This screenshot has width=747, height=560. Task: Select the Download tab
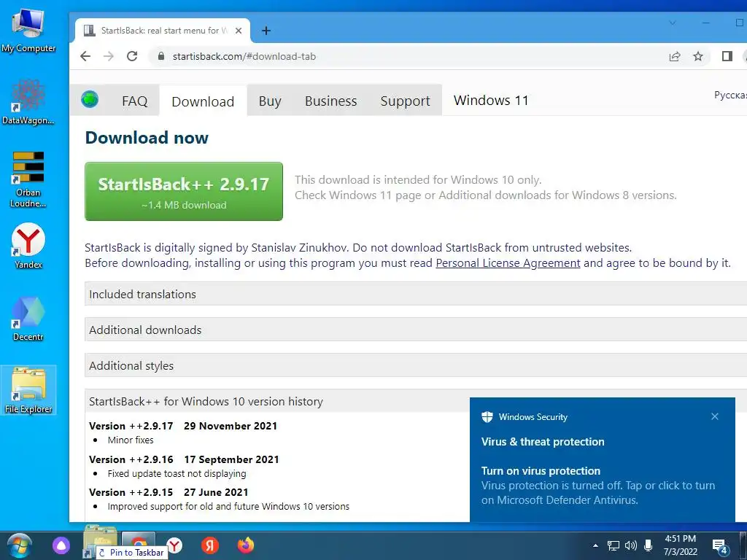203,101
